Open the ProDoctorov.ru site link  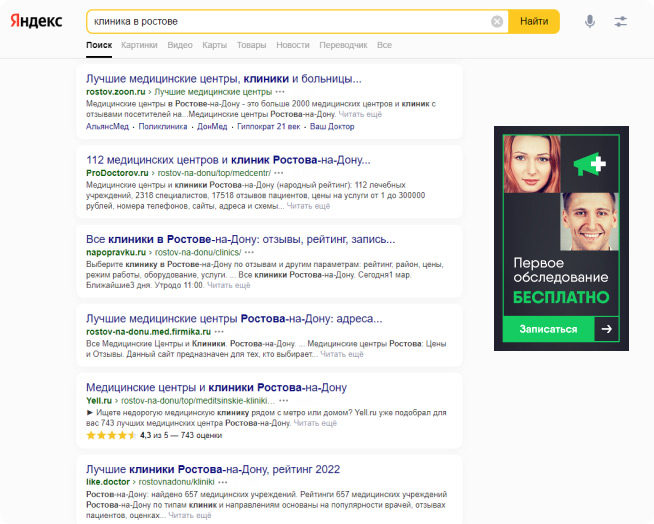click(x=117, y=173)
